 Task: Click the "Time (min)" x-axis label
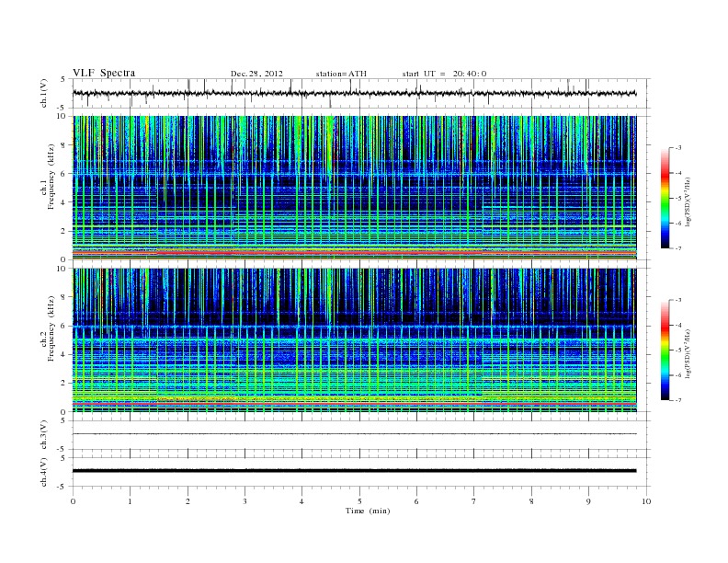tap(368, 511)
